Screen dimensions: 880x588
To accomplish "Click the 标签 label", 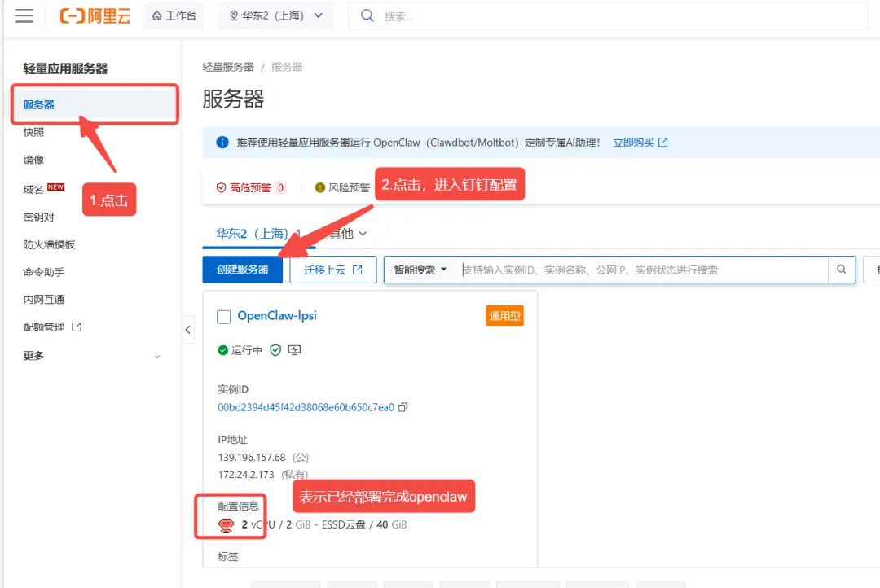I will [228, 556].
